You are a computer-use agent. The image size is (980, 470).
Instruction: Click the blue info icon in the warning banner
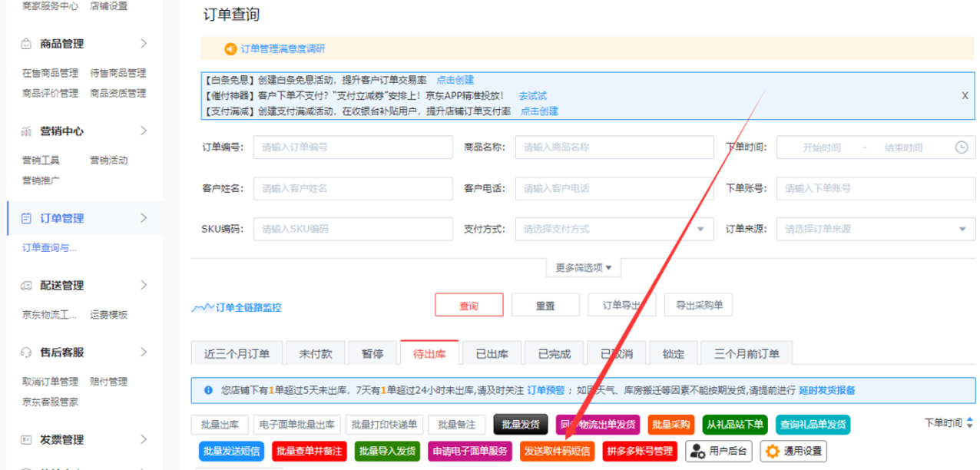point(208,390)
